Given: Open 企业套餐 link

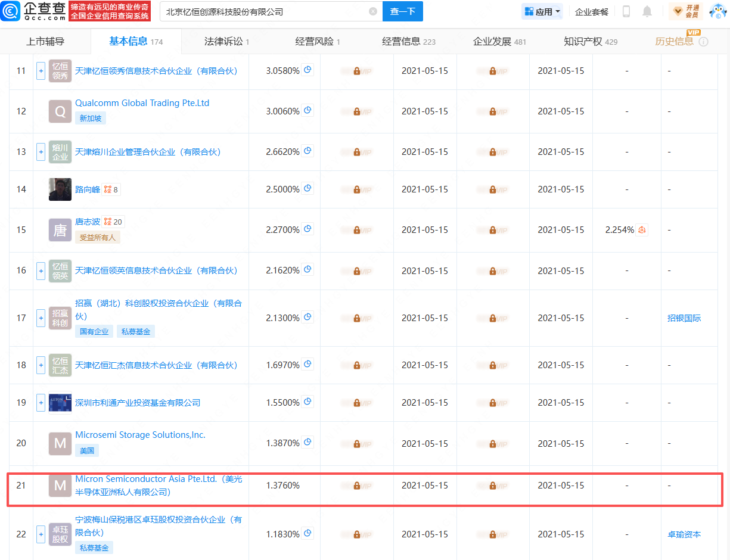Looking at the screenshot, I should tap(592, 12).
